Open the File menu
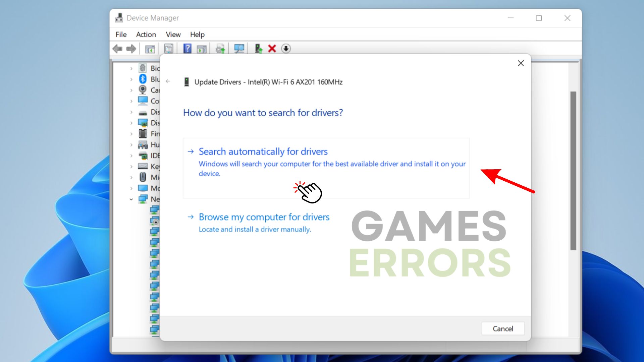The width and height of the screenshot is (644, 362). point(121,35)
